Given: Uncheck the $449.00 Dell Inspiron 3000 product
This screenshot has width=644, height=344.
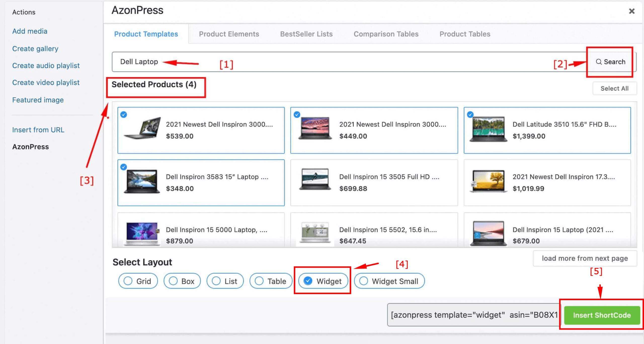Looking at the screenshot, I should point(297,115).
